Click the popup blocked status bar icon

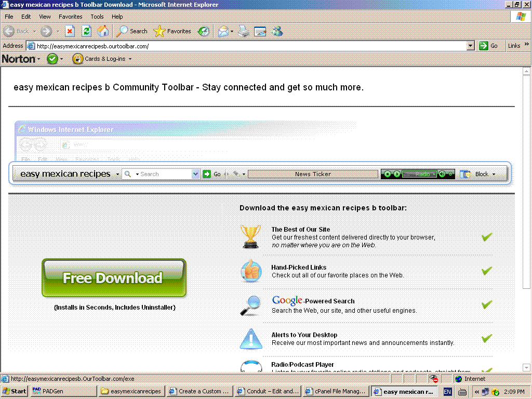coord(434,379)
